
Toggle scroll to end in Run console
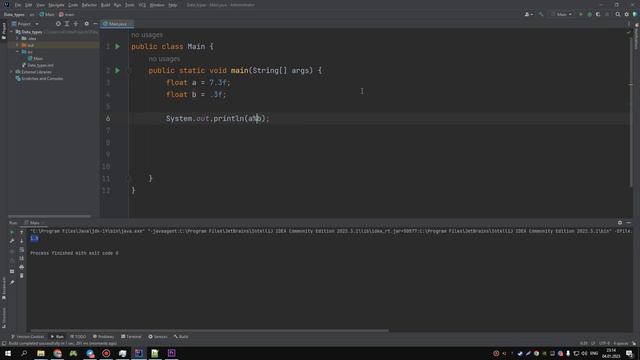22,258
